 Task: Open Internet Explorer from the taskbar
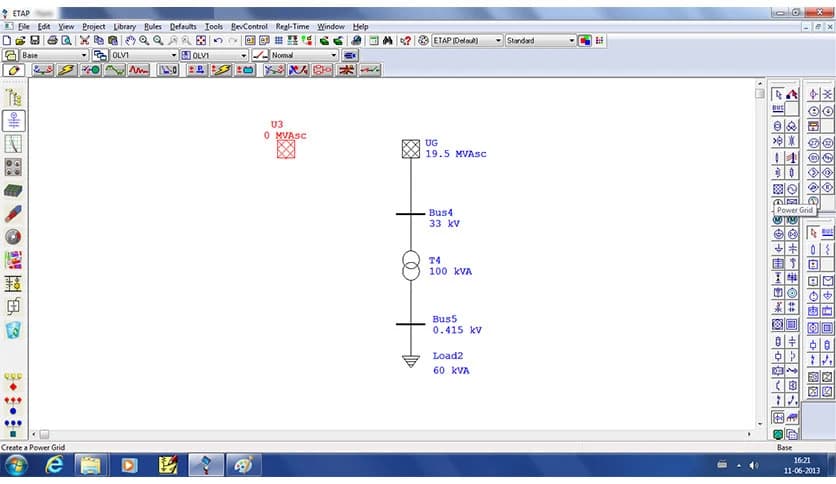click(x=54, y=465)
